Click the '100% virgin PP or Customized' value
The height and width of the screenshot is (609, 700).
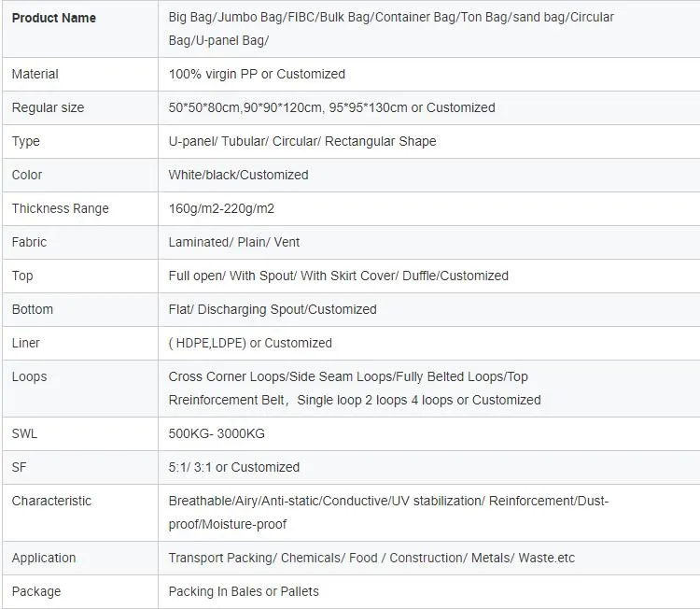pyautogui.click(x=257, y=74)
